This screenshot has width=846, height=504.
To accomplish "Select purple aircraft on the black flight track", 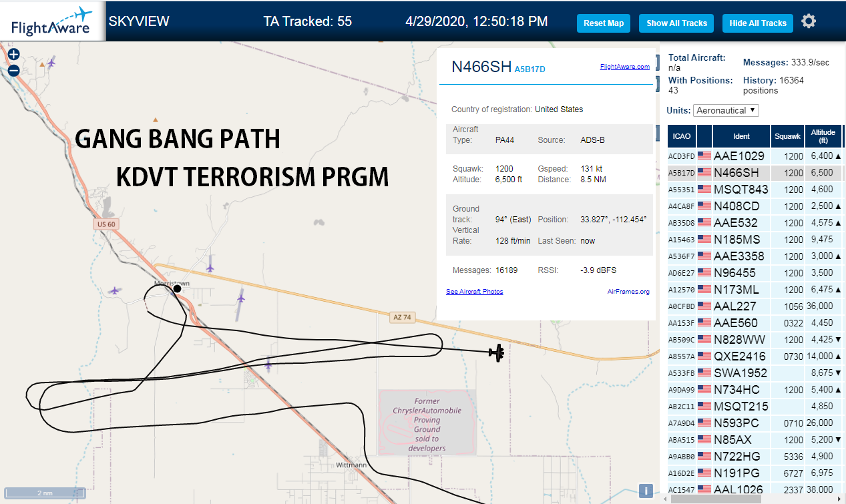I will [268, 365].
